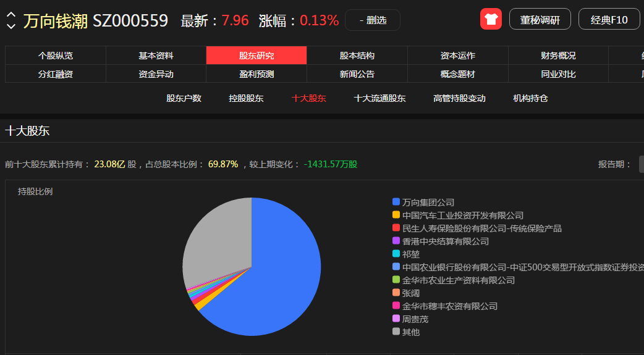Switch to 经典F10 view
Screen dimensions: 644x355
[x=609, y=19]
